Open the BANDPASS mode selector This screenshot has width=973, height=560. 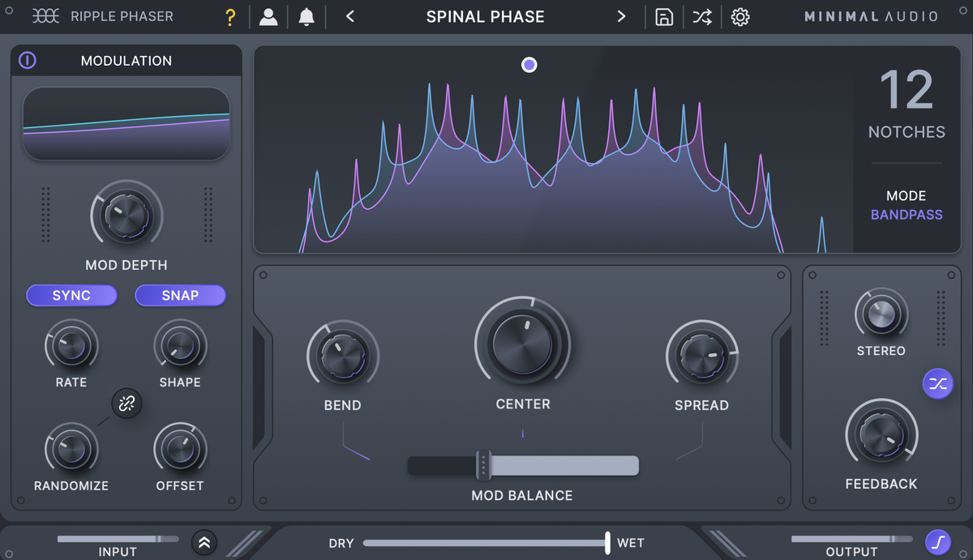[907, 214]
